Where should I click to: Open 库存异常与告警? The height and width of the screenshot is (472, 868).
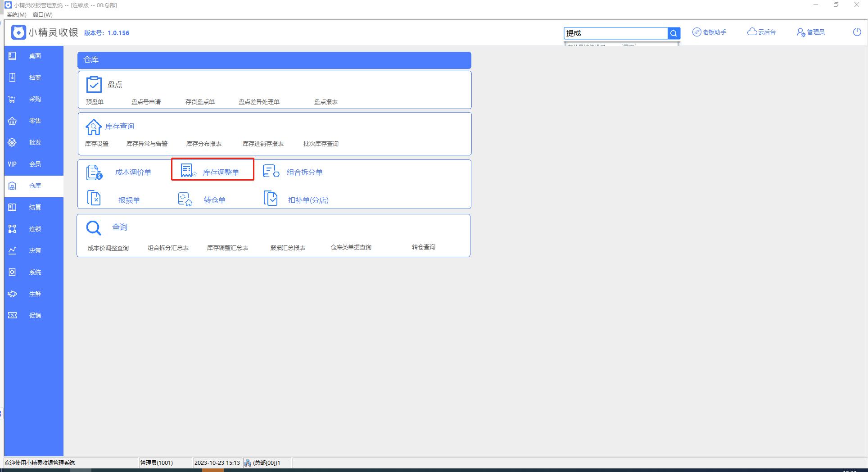147,144
